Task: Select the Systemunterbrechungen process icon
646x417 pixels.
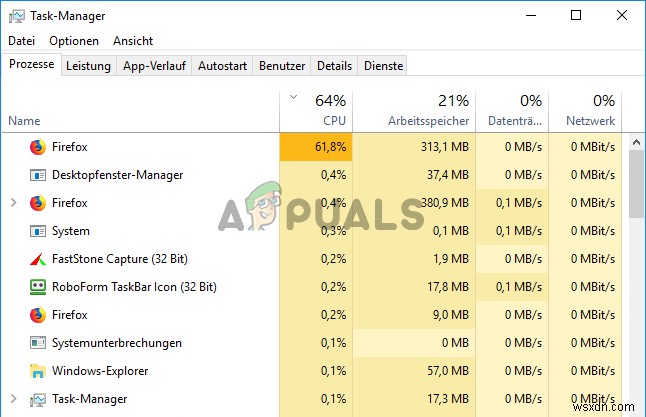Action: (38, 343)
